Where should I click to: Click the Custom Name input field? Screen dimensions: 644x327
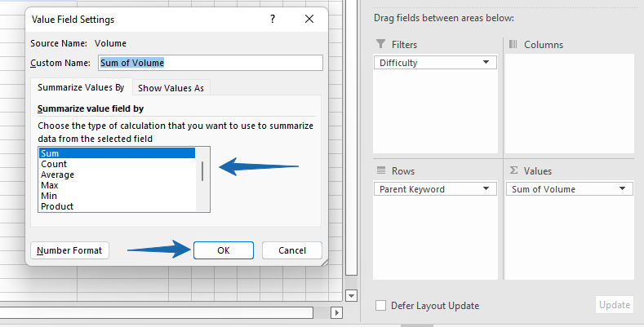coord(211,63)
